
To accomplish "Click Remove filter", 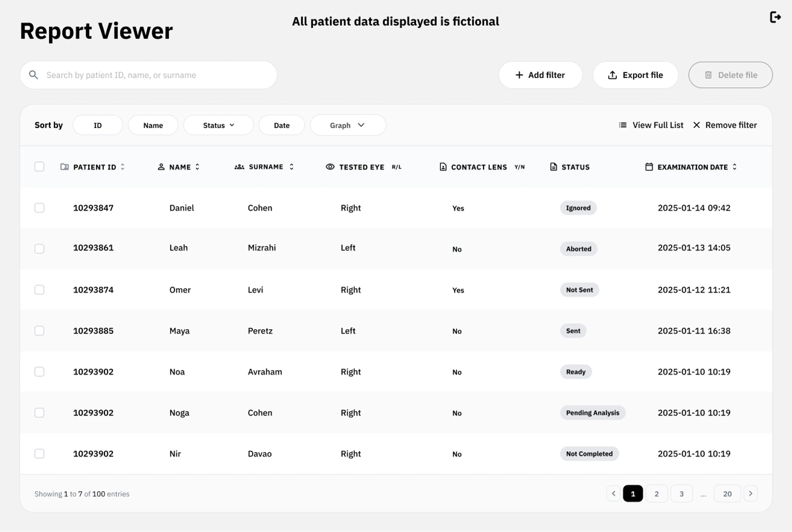I will [x=725, y=125].
